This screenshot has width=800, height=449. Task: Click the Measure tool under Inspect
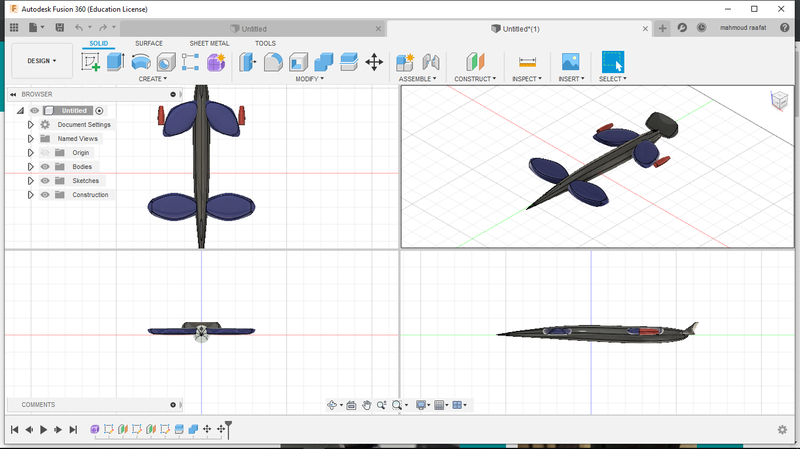coord(527,62)
